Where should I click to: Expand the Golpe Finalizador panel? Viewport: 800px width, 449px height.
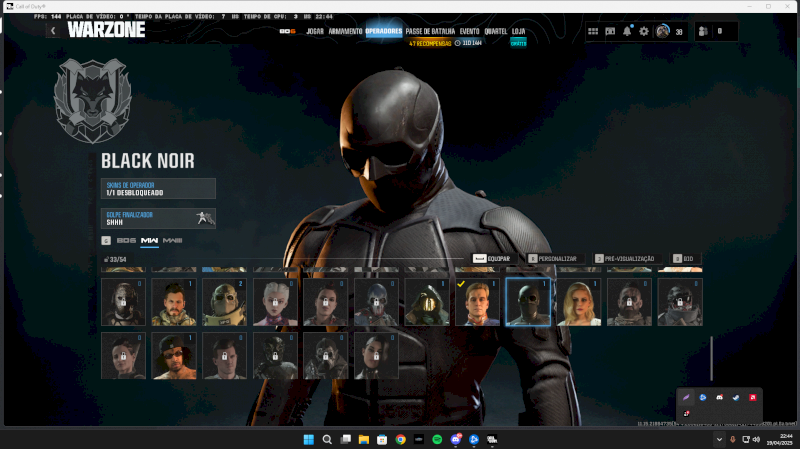158,218
